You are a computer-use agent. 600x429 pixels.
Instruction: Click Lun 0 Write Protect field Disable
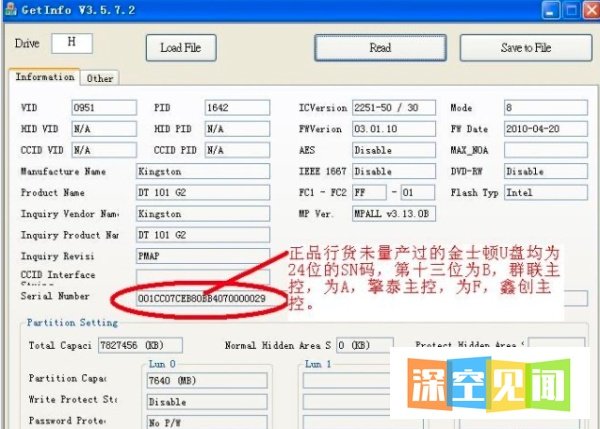(x=207, y=402)
